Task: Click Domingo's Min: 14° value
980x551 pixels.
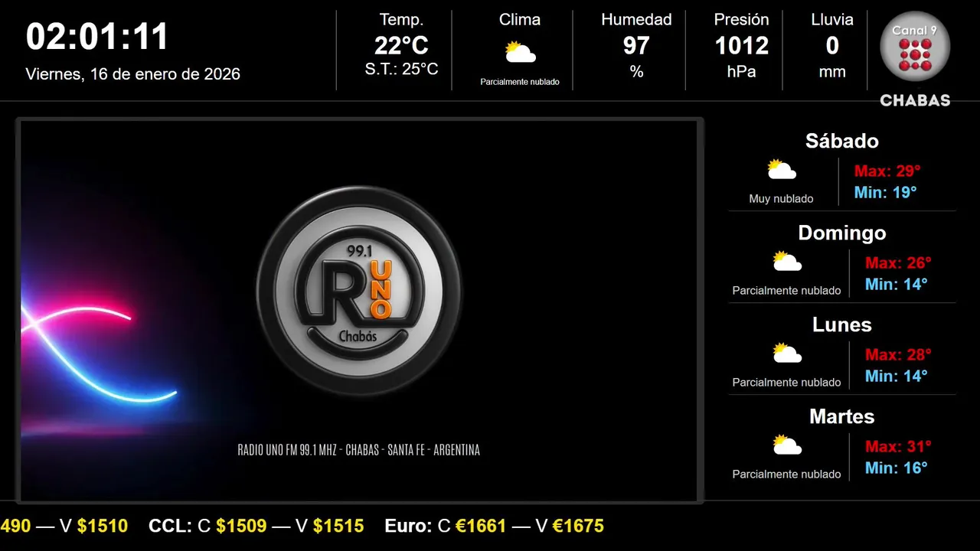Action: [x=897, y=284]
